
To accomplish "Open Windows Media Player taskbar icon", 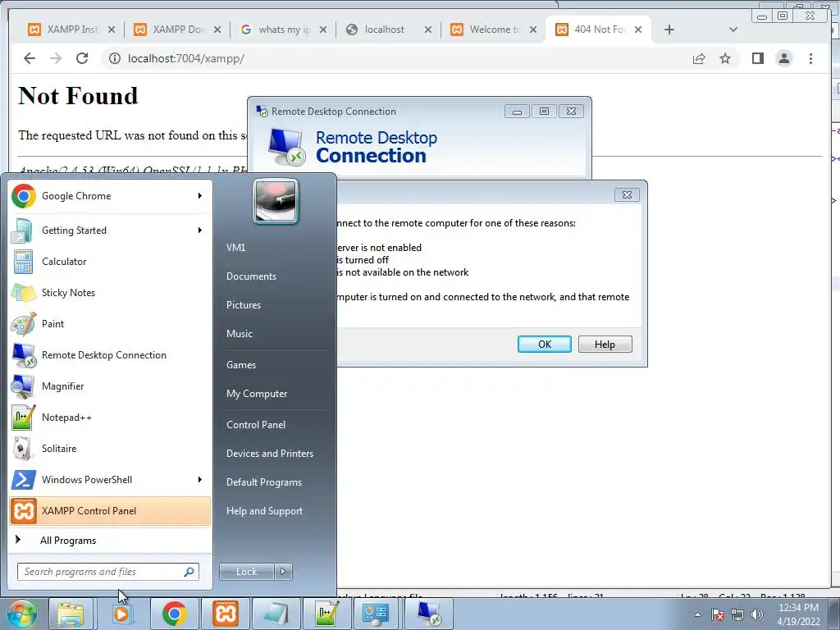I will (121, 614).
